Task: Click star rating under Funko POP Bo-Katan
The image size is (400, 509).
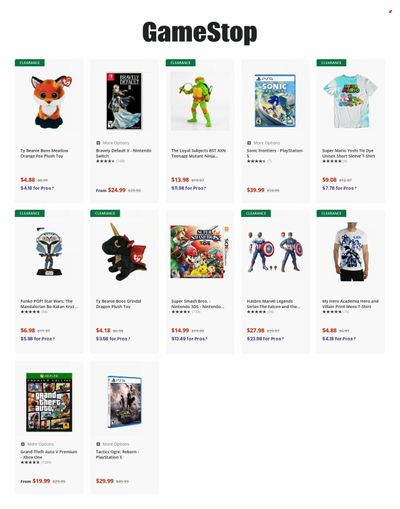Action: (x=30, y=312)
